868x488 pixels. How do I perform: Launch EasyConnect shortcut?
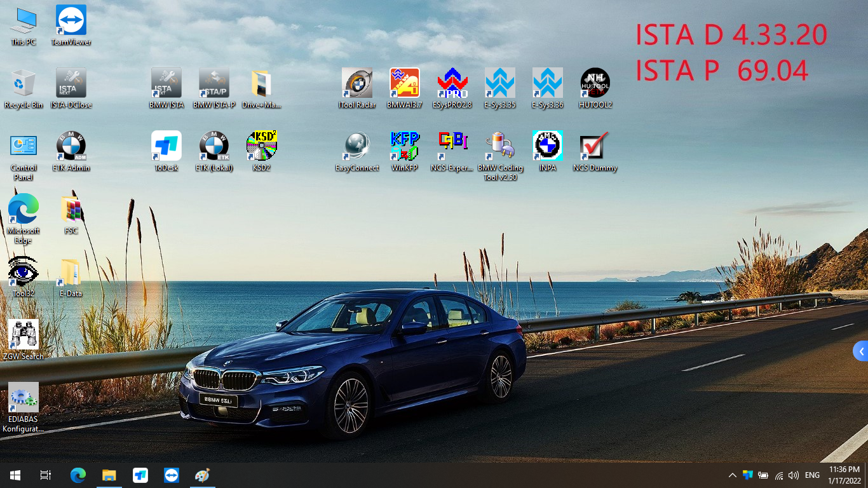pos(357,151)
